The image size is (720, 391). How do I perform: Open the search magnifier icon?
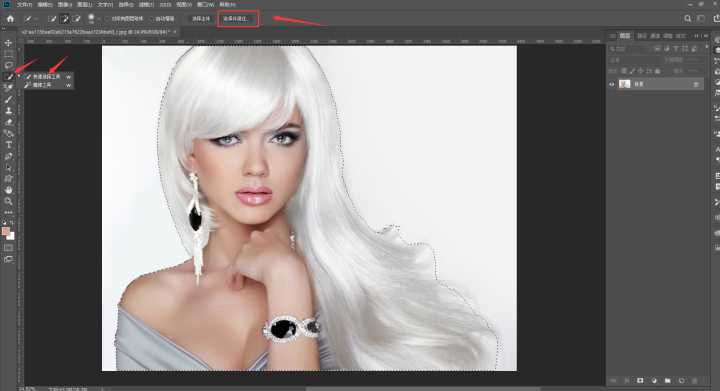(x=687, y=18)
